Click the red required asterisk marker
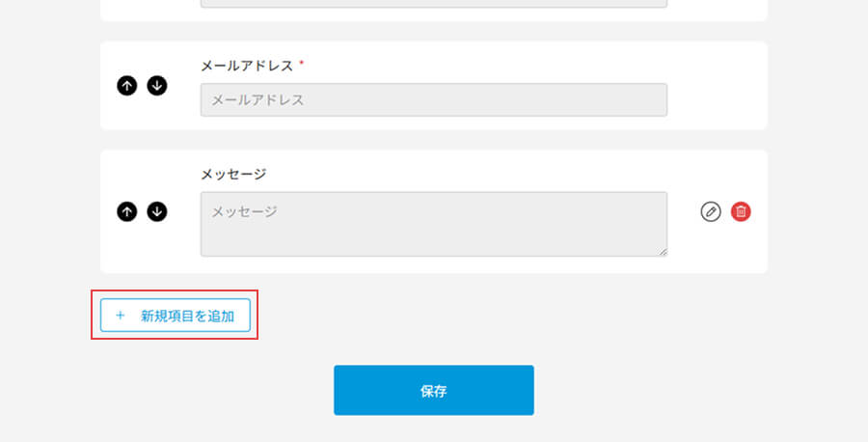This screenshot has height=442, width=868. tap(302, 64)
